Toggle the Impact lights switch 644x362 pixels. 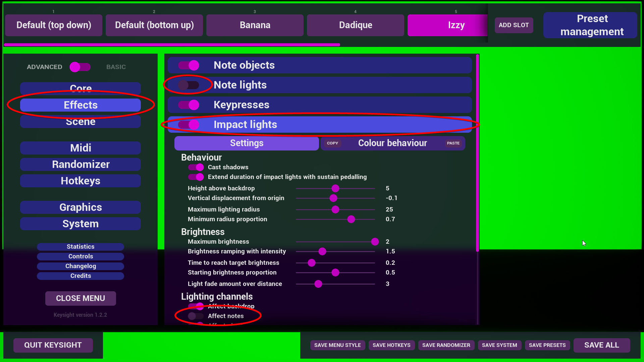188,125
